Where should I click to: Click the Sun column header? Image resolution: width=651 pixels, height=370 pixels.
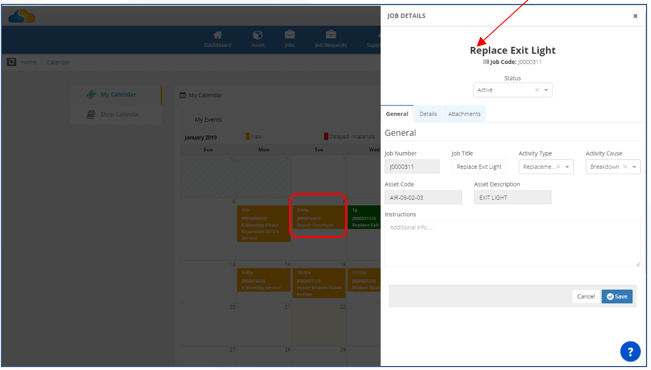coord(208,149)
